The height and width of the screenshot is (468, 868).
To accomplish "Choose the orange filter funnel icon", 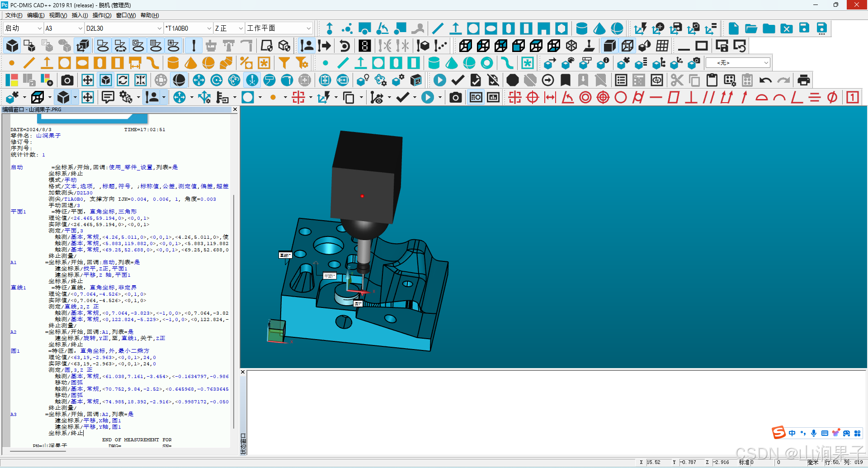I will (x=284, y=63).
